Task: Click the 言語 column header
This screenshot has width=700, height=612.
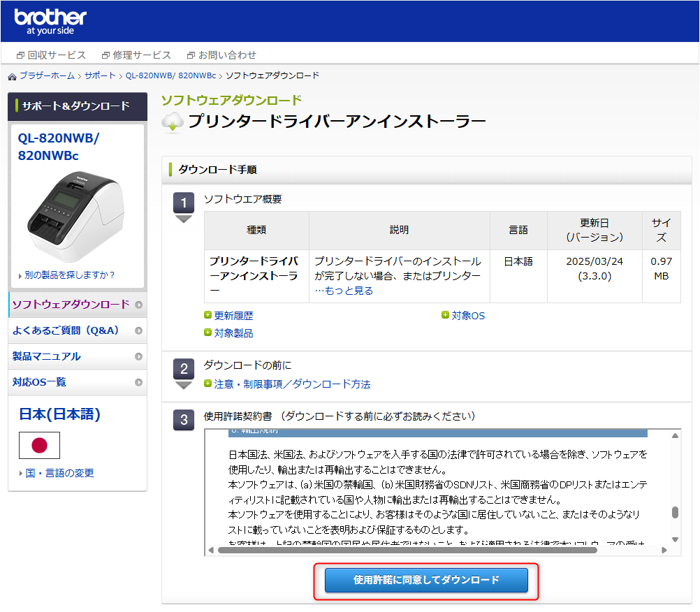Action: (x=518, y=231)
